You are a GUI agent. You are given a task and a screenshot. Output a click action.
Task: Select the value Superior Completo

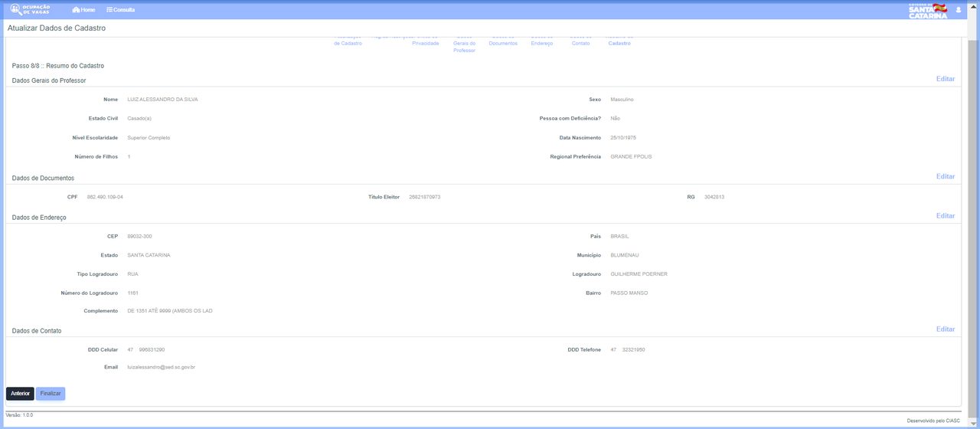pos(149,138)
